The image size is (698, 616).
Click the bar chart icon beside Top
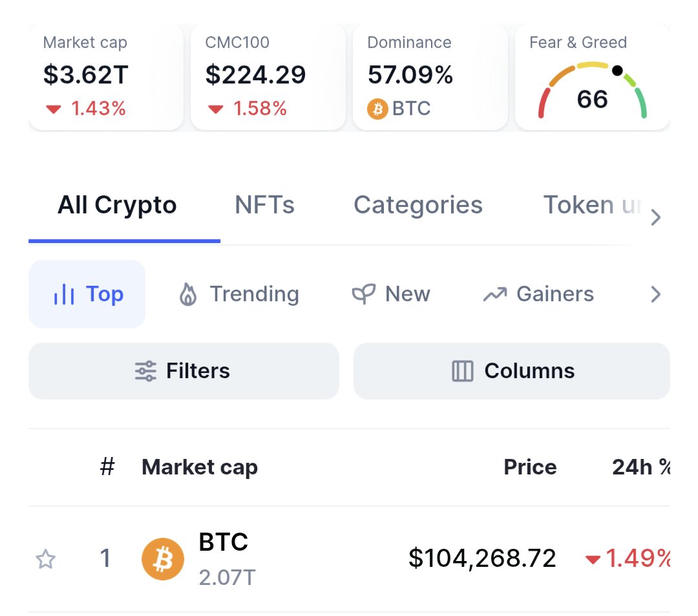(x=63, y=294)
